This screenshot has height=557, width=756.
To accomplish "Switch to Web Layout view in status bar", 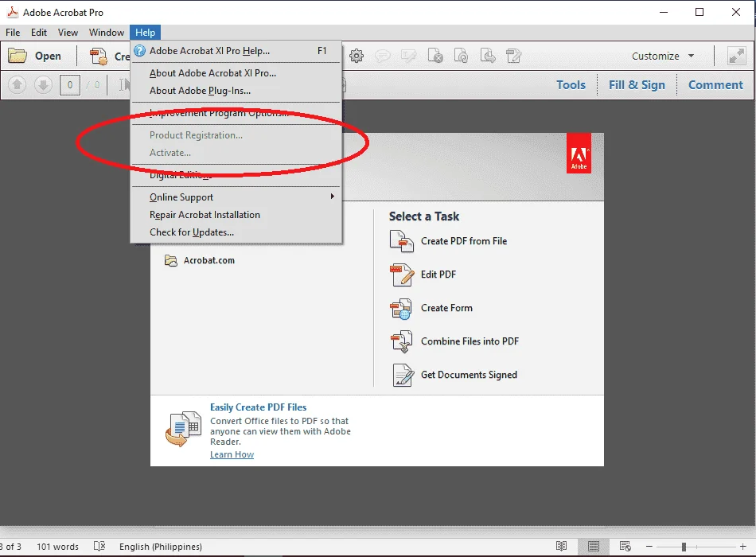I will tap(625, 546).
